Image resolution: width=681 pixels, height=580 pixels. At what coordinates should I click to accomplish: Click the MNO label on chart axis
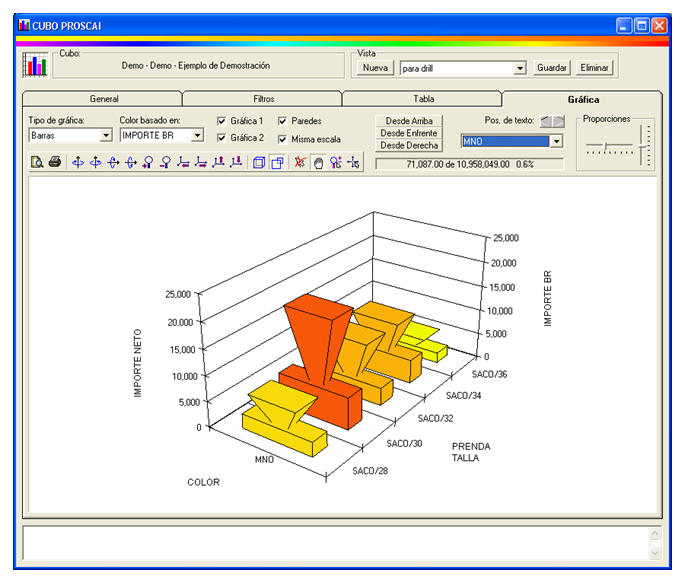(264, 460)
